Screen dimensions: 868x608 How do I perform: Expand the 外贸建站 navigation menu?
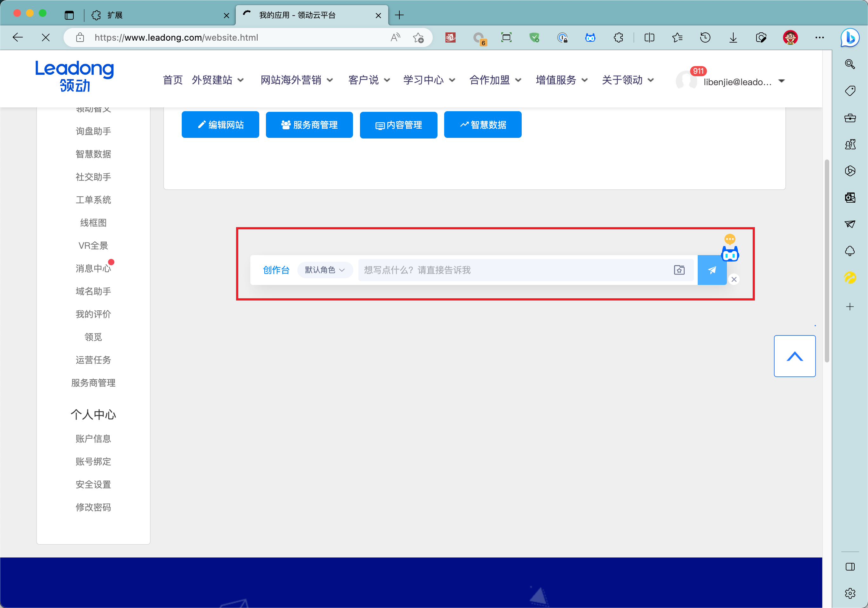218,80
